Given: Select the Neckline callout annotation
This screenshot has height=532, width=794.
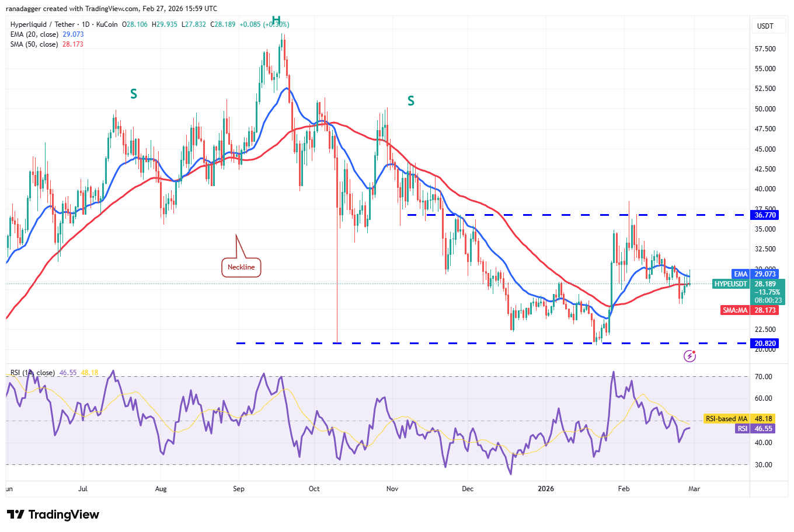Looking at the screenshot, I should tap(241, 266).
